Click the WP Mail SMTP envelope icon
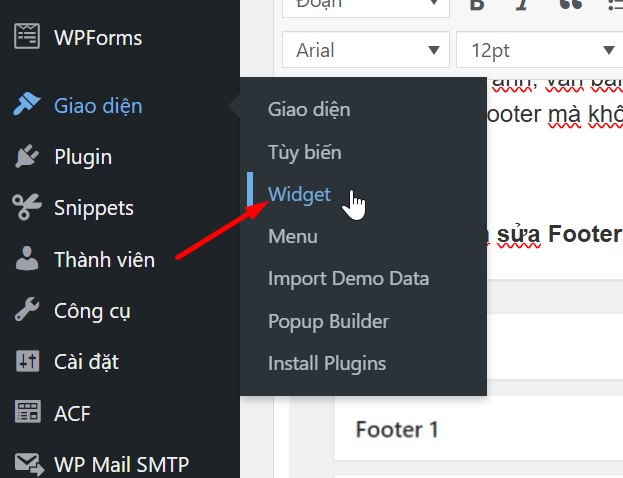The height and width of the screenshot is (478, 623). (29, 464)
